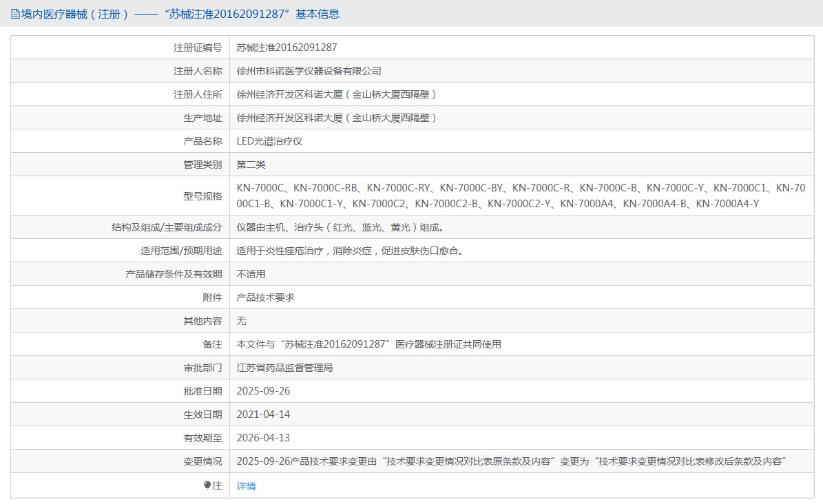Click the 有效期至 label
The image size is (823, 504).
click(x=202, y=438)
